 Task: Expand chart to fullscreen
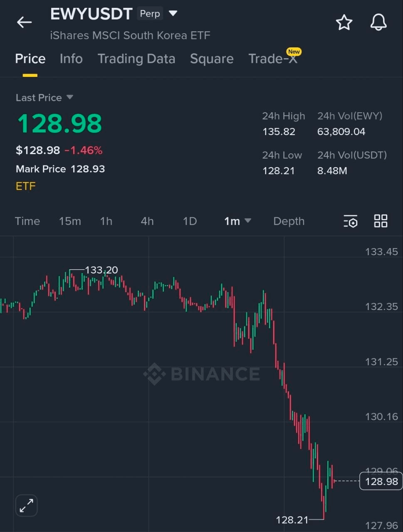(27, 505)
